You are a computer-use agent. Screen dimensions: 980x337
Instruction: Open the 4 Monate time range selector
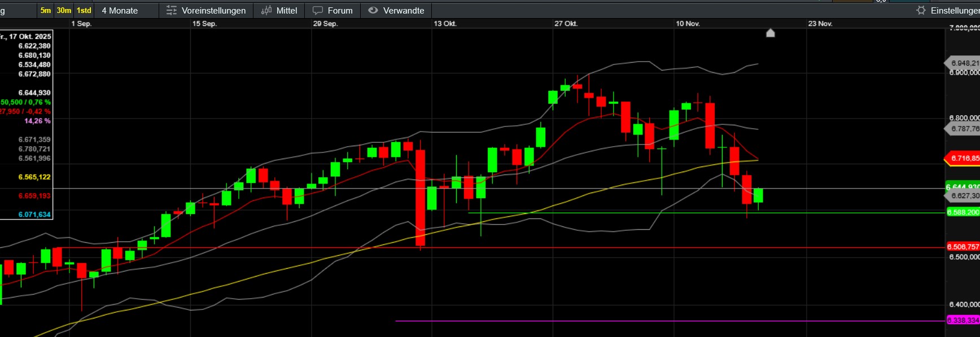120,10
